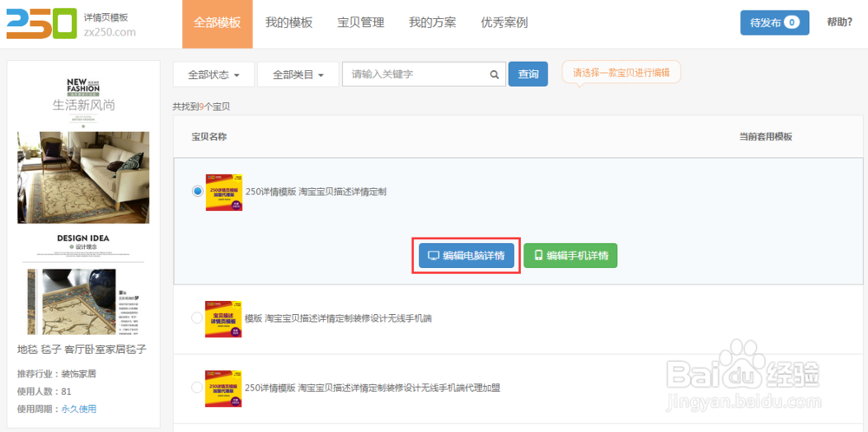Viewport: 868px width, 432px height.
Task: Go to 我的方案 tab
Action: [432, 23]
